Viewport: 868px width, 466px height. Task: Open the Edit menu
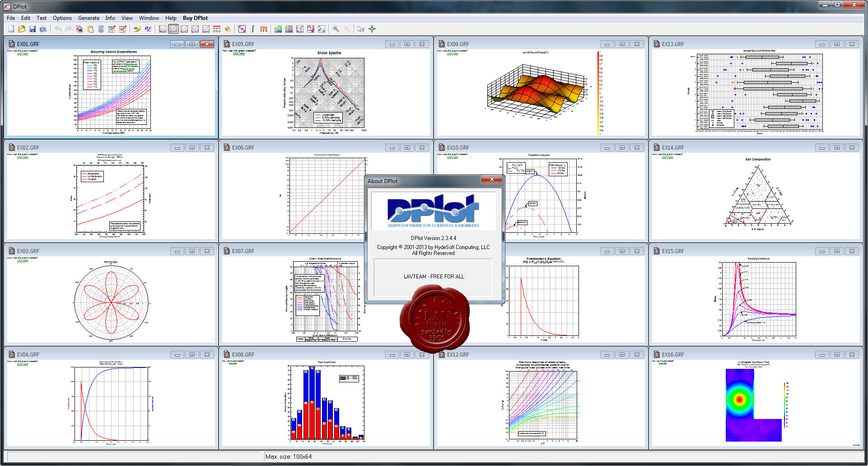(26, 18)
